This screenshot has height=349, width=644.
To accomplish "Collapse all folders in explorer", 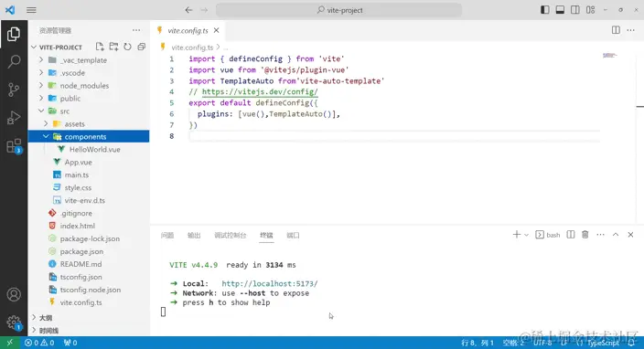I will click(x=141, y=47).
